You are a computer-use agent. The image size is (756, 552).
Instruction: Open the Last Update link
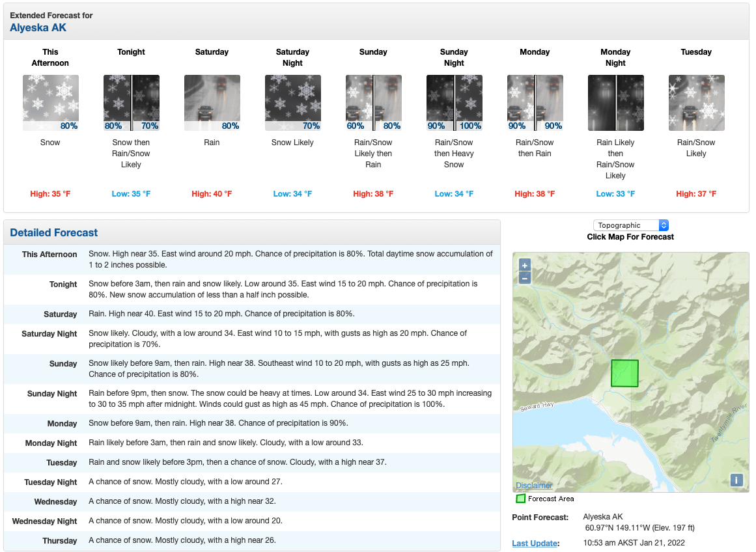coord(536,544)
